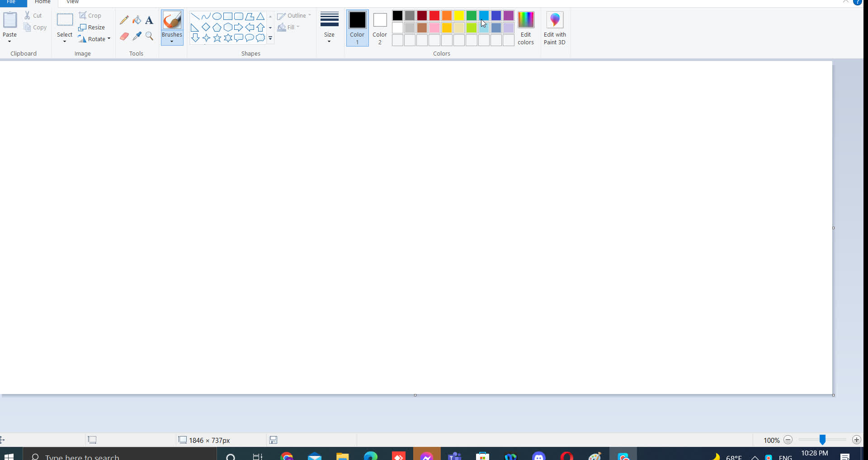
Task: Launch Edit with Paint 3D
Action: coord(555,28)
